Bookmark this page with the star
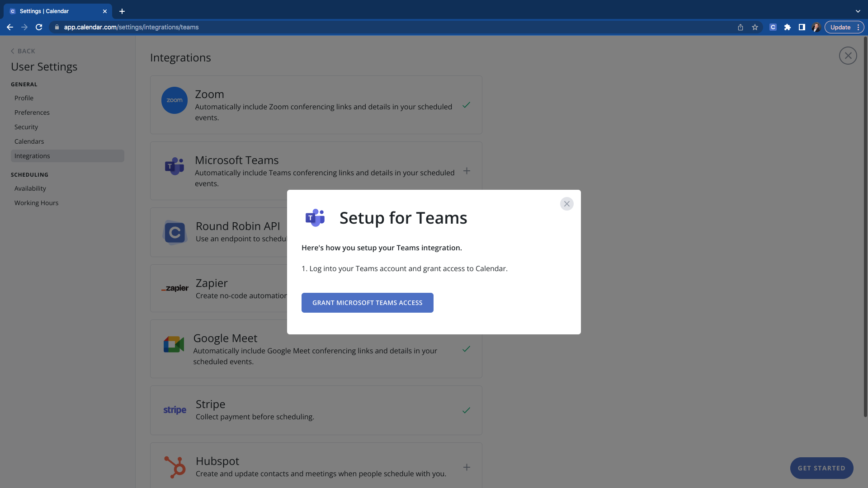This screenshot has height=488, width=868. [755, 27]
